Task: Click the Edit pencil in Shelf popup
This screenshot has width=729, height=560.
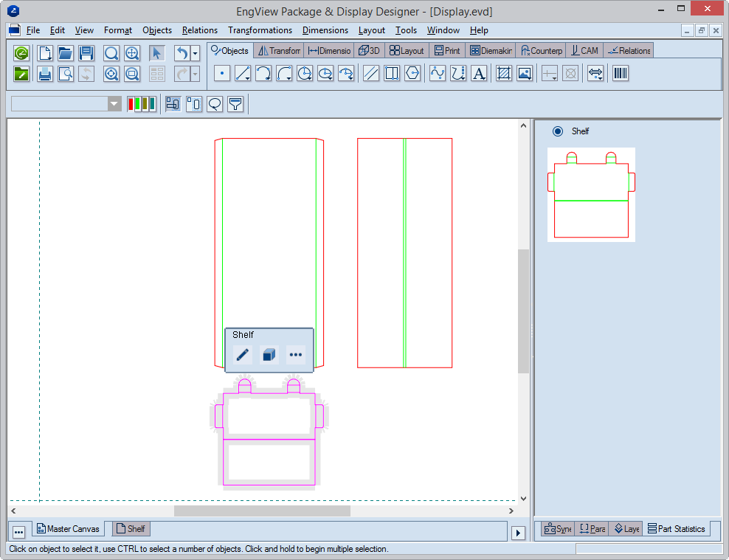Action: click(243, 355)
